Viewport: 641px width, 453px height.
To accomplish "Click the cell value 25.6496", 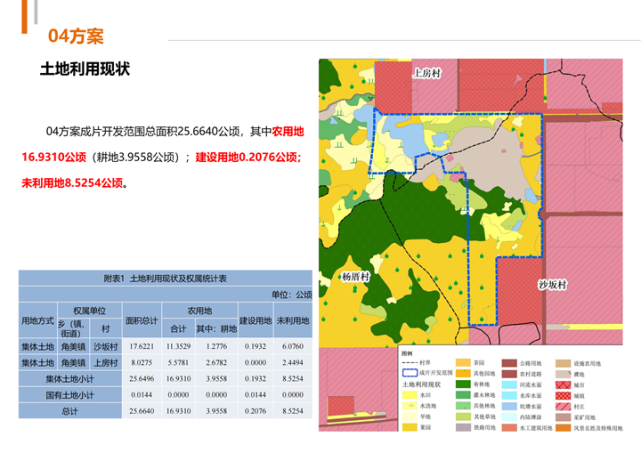I will [141, 379].
